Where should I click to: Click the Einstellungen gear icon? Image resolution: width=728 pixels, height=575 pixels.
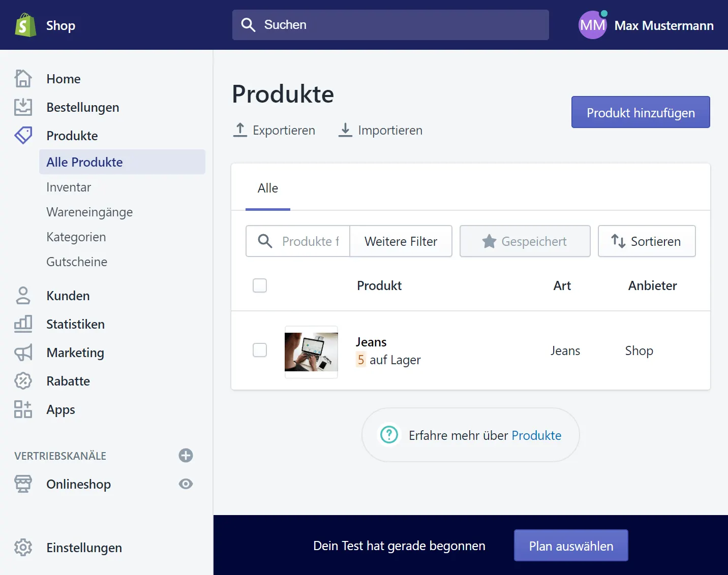[x=23, y=548]
